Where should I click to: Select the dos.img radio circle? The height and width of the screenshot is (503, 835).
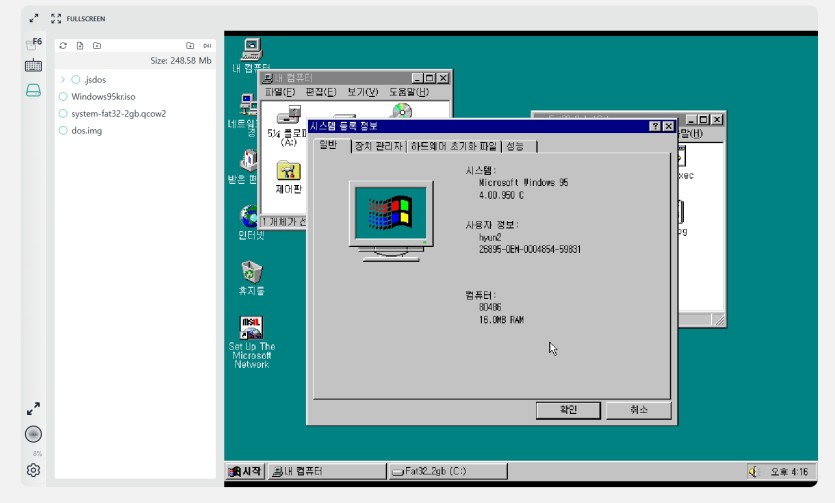pyautogui.click(x=63, y=130)
